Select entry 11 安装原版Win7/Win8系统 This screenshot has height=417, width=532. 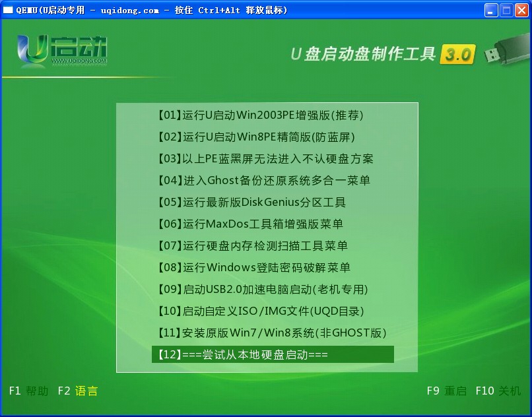click(272, 333)
